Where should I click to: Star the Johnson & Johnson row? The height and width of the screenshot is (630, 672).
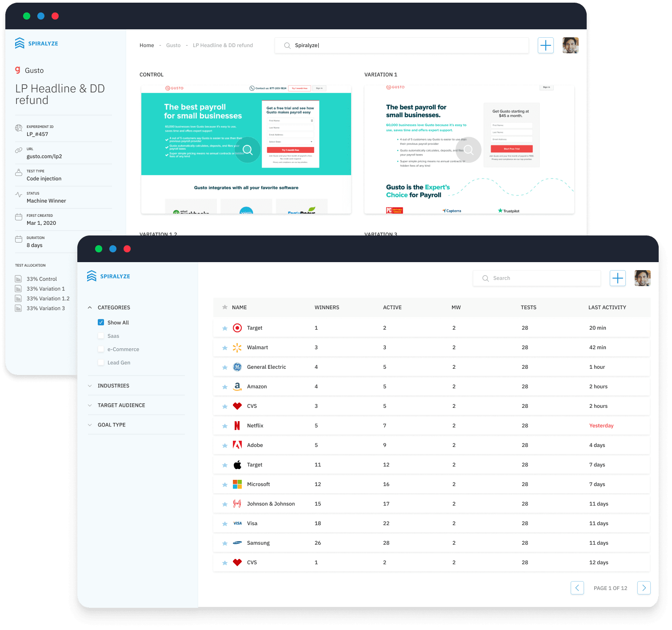(225, 504)
